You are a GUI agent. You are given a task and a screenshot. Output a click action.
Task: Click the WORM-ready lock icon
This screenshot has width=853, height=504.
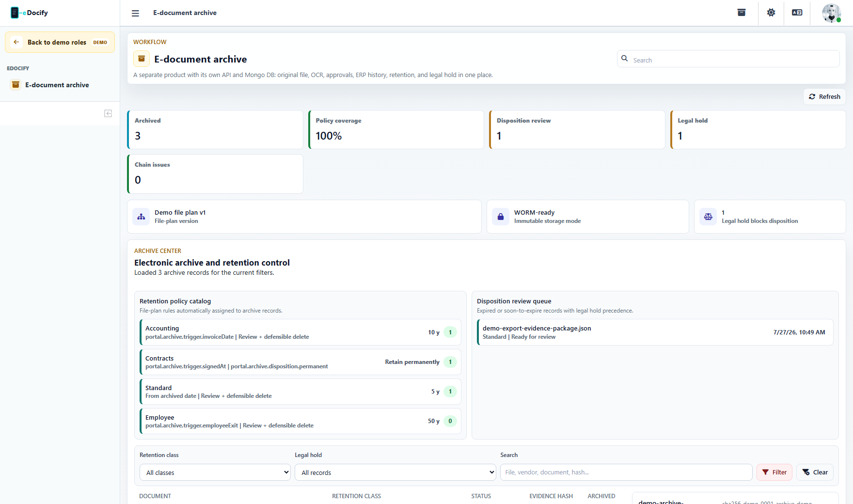point(501,217)
